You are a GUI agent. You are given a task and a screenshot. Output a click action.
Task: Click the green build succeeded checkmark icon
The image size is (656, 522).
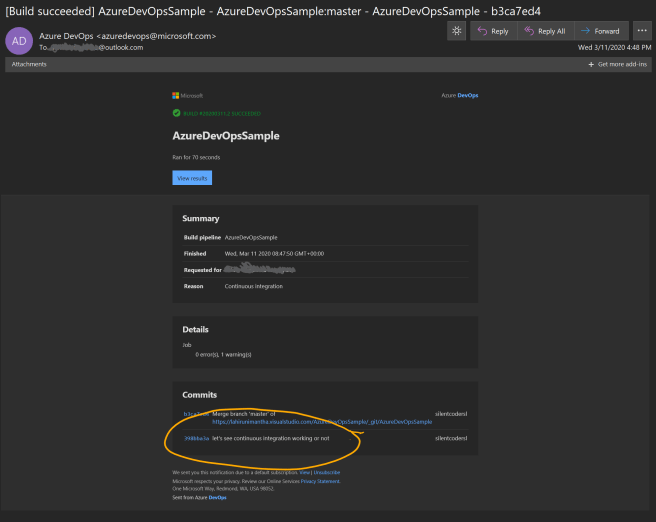coord(176,113)
